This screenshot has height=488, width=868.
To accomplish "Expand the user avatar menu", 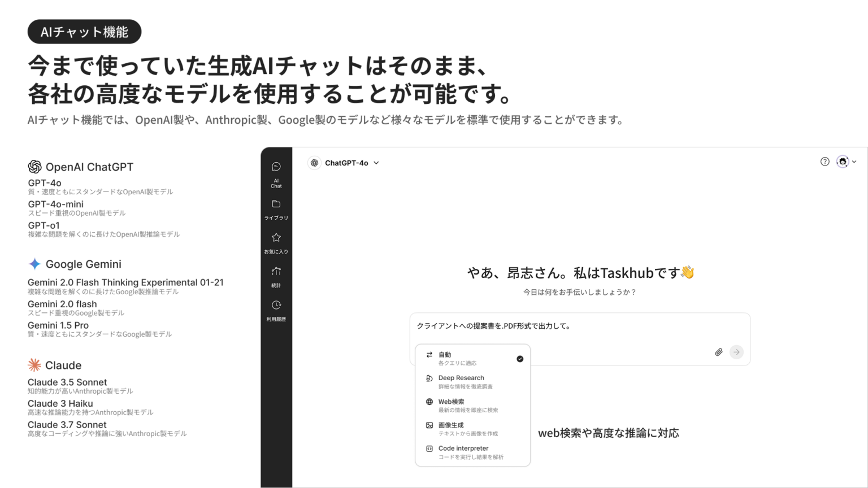I will coord(843,162).
